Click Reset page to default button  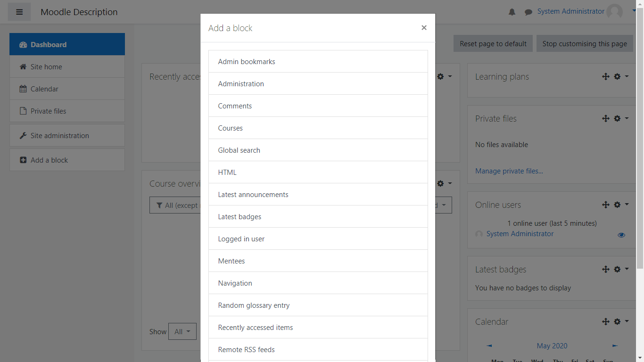(493, 44)
